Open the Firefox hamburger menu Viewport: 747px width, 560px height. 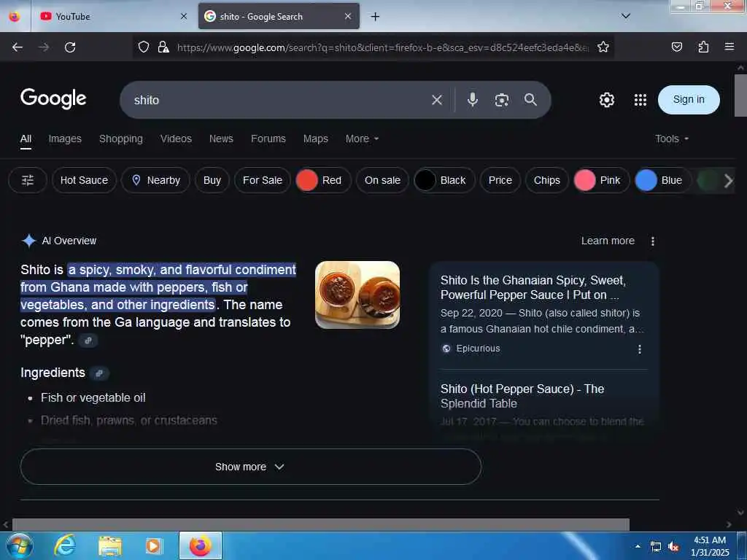coord(729,47)
